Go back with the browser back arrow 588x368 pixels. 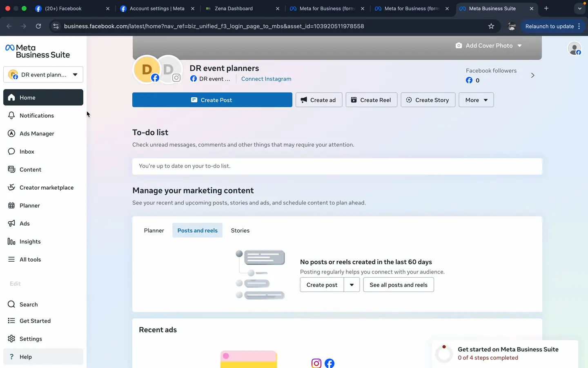point(9,26)
